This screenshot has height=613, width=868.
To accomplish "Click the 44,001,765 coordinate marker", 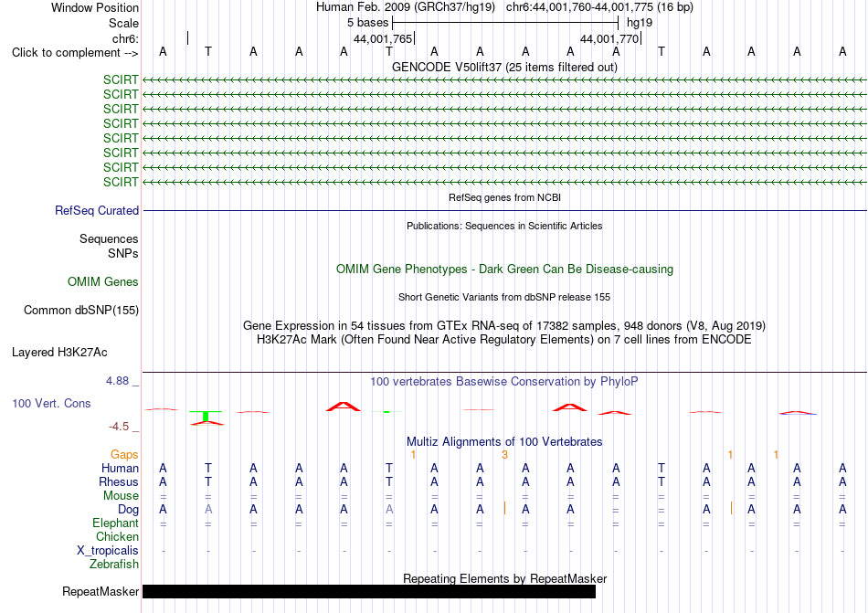I will 383,38.
